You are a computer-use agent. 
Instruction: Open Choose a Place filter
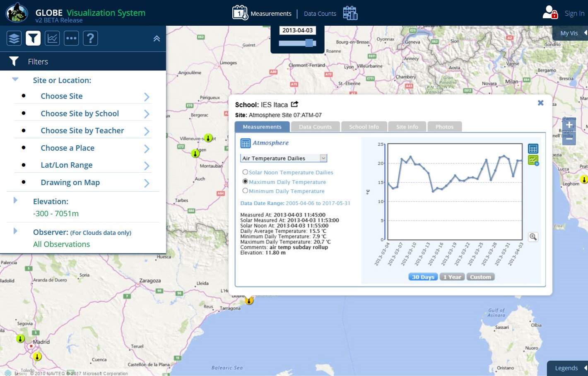coord(67,148)
